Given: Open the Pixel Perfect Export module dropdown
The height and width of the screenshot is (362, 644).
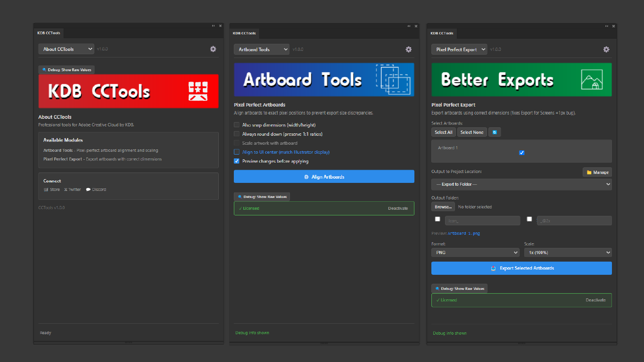Looking at the screenshot, I should tap(459, 49).
